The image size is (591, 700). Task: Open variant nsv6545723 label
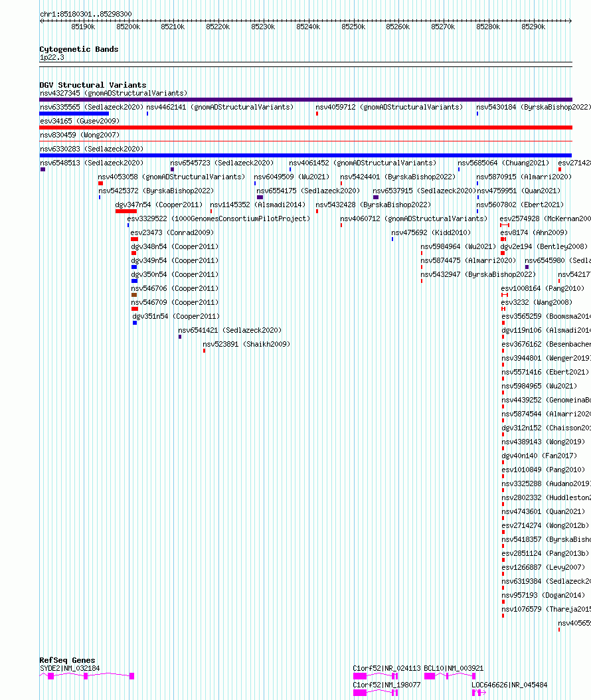(x=222, y=163)
